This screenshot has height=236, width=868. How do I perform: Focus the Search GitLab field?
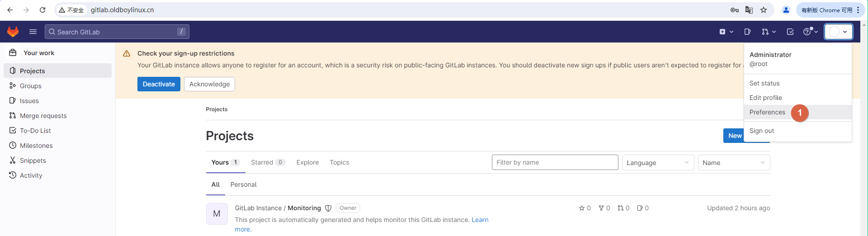point(117,32)
